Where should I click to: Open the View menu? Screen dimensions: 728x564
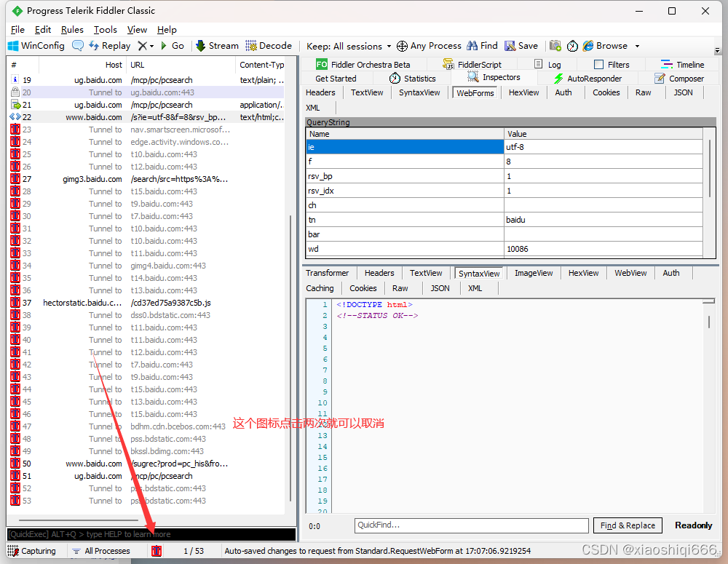click(x=137, y=30)
